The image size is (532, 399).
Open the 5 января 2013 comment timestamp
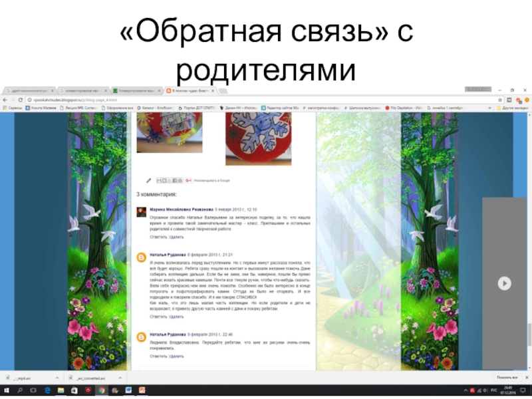(x=236, y=209)
